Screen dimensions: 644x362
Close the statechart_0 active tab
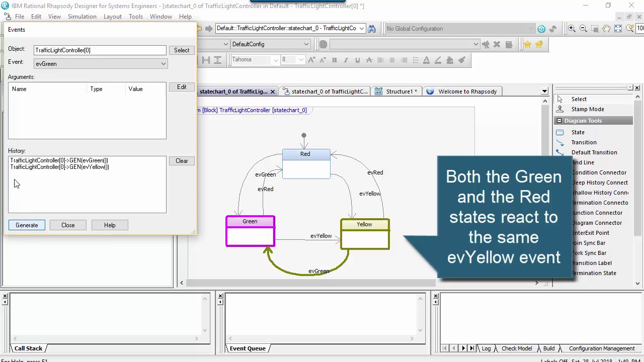click(272, 92)
